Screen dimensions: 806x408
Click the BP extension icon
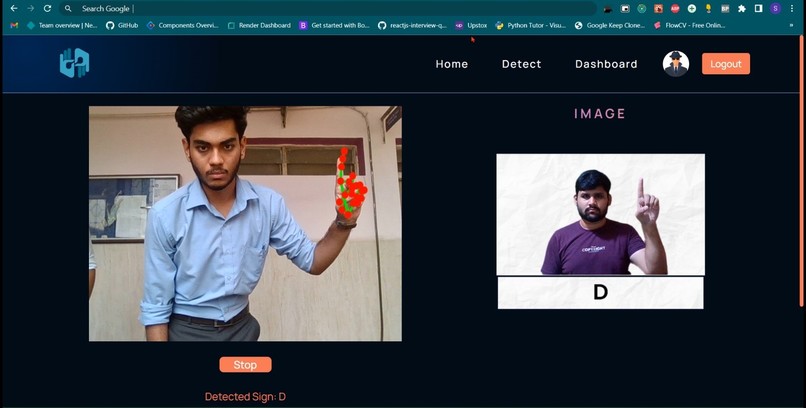tap(725, 8)
